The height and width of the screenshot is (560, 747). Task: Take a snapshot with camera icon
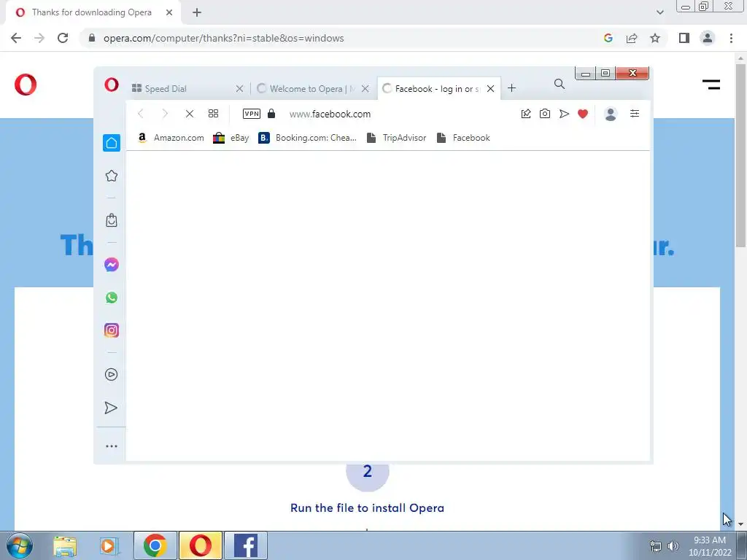tap(545, 113)
